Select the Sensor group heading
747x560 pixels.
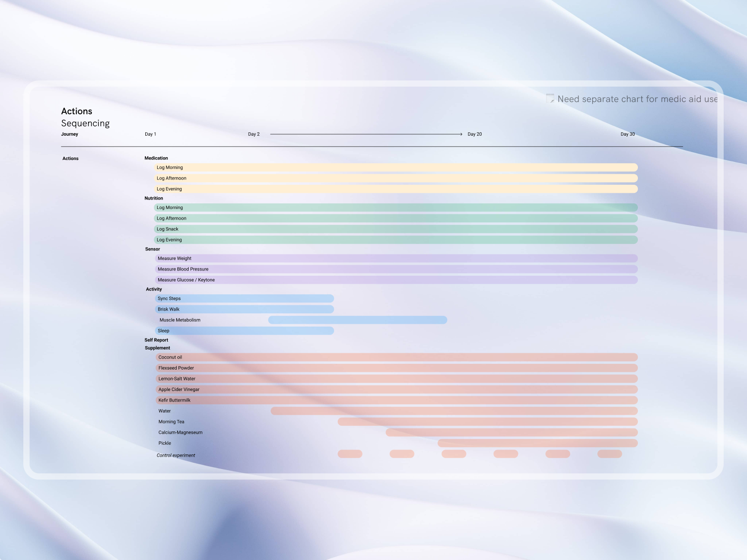(152, 249)
